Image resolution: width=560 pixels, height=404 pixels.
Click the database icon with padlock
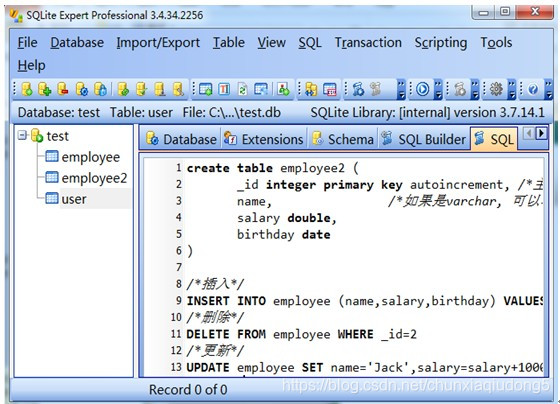tap(100, 89)
